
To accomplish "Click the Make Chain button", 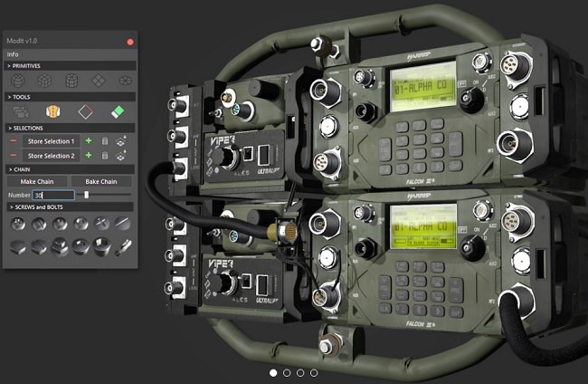I will 37,181.
